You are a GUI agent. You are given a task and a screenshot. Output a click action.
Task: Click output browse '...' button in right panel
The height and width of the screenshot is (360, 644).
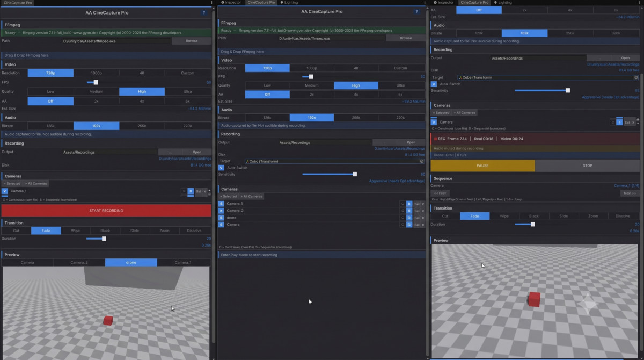599,58
